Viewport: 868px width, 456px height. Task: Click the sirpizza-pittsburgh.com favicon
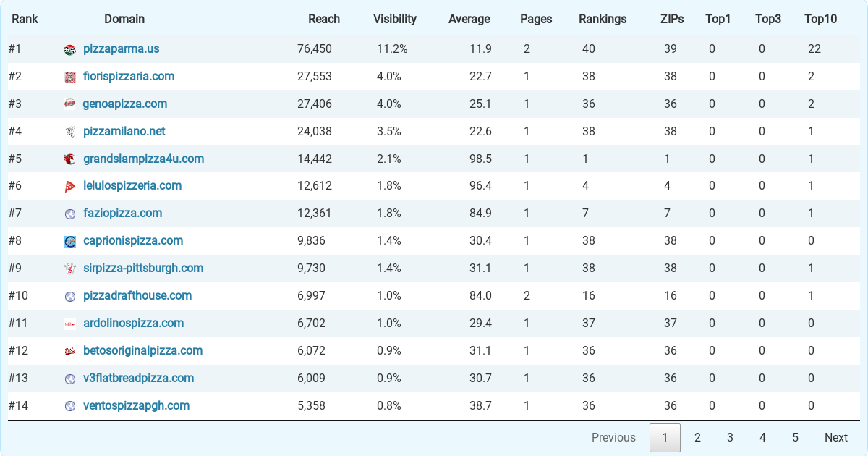point(70,269)
